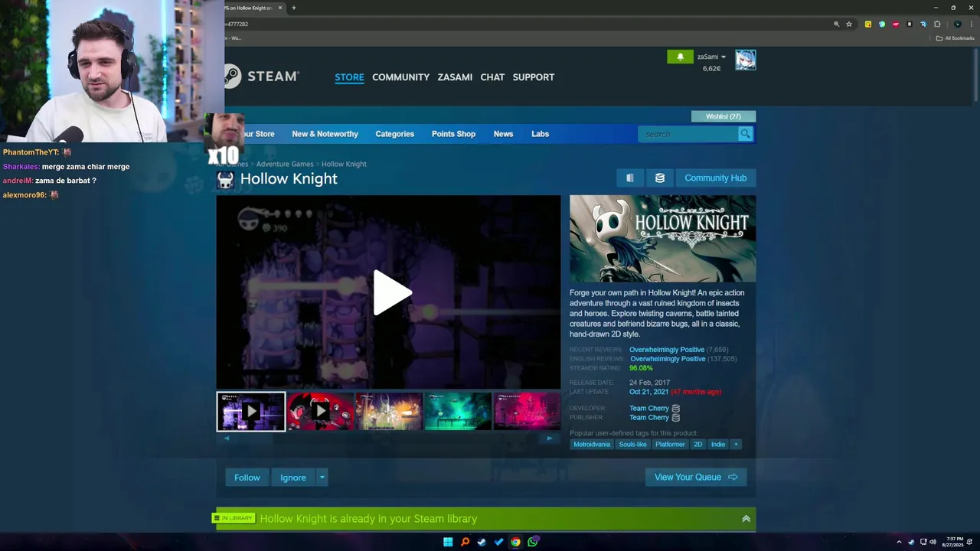Viewport: 980px width, 551px height.
Task: Open the database stack icon beside Community Hub
Action: [x=660, y=178]
